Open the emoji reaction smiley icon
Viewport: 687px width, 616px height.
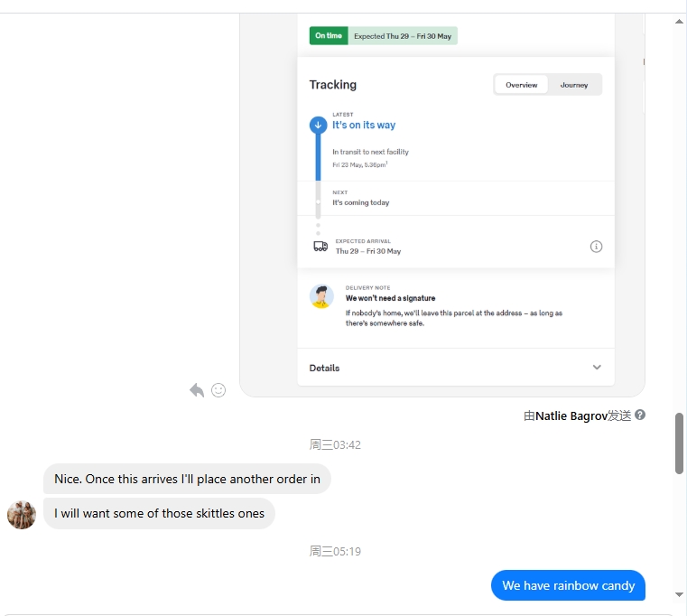[x=218, y=390]
